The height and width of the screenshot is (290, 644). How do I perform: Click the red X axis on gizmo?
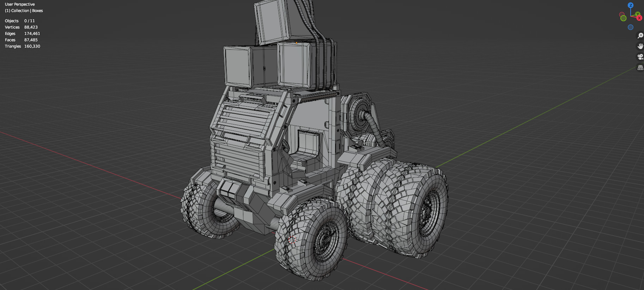[x=639, y=18]
